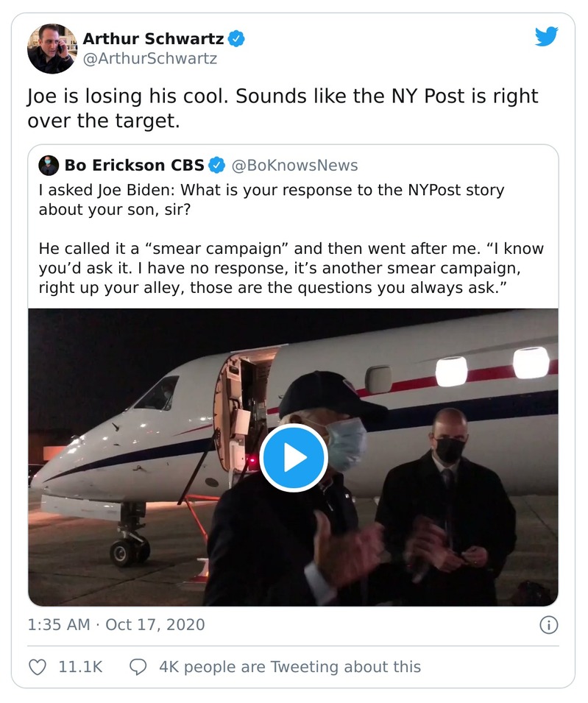Play the embedded video

pos(293,458)
